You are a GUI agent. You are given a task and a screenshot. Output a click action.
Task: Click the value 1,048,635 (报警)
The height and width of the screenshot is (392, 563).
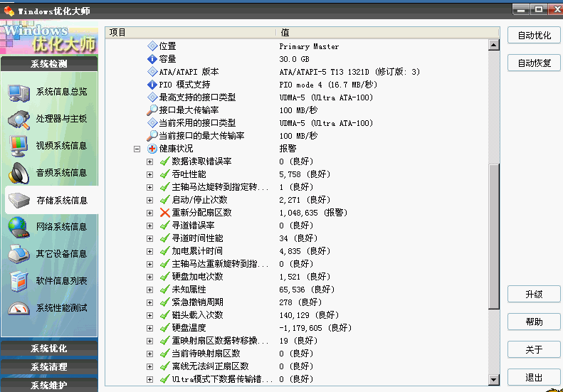(x=313, y=213)
